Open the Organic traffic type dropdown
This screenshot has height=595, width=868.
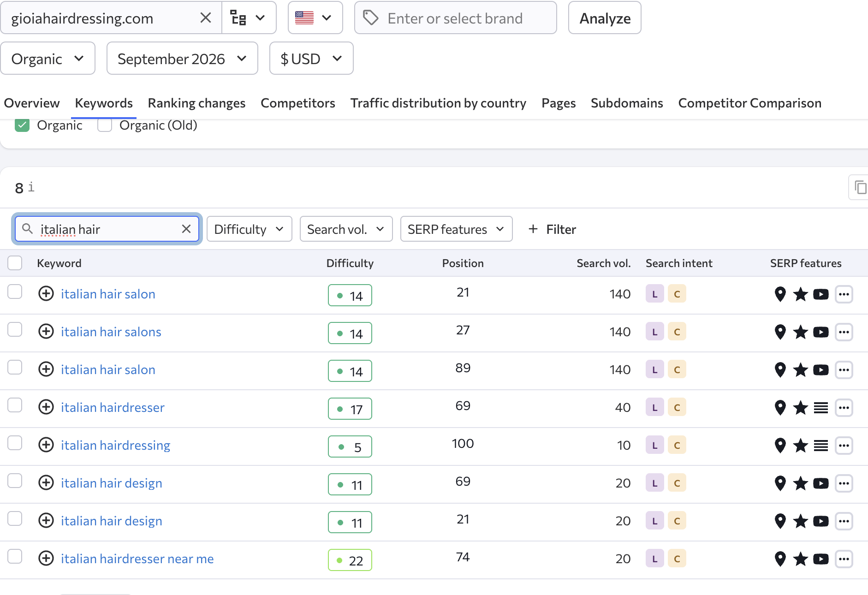pos(48,59)
